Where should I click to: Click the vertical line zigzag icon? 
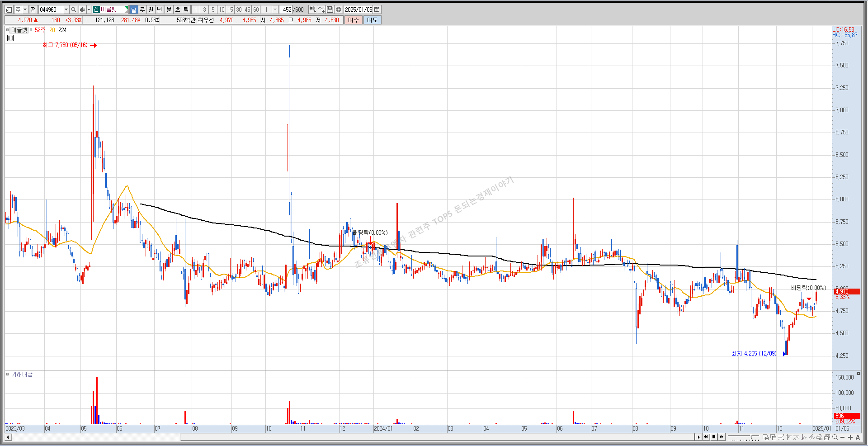pyautogui.click(x=804, y=437)
